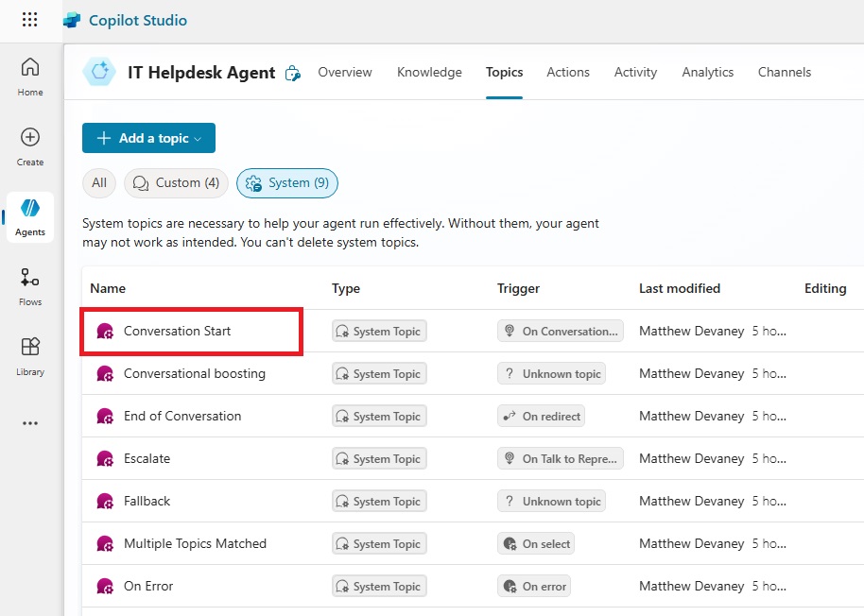Screen dimensions: 864x616
Task: Sort by the Last modified column header
Action: pos(680,288)
